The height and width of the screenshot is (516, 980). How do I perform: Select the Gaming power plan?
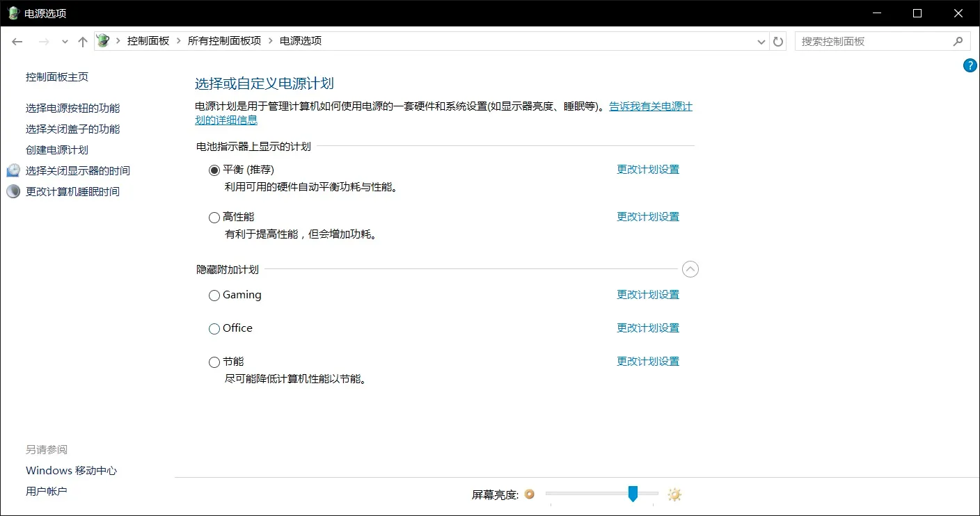pos(214,295)
